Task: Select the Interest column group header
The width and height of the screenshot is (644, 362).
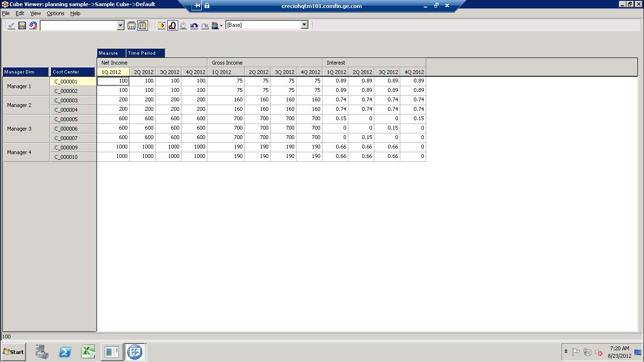Action: [374, 63]
